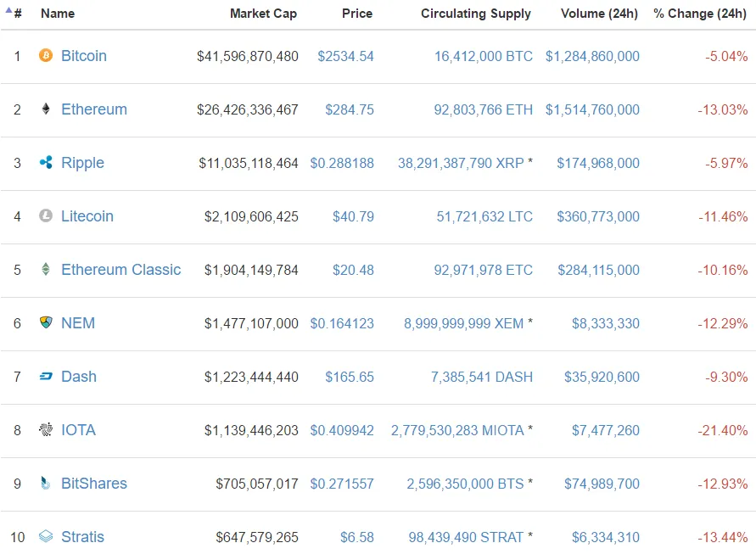Click Ripple price $0.288188
The height and width of the screenshot is (554, 756).
click(342, 164)
